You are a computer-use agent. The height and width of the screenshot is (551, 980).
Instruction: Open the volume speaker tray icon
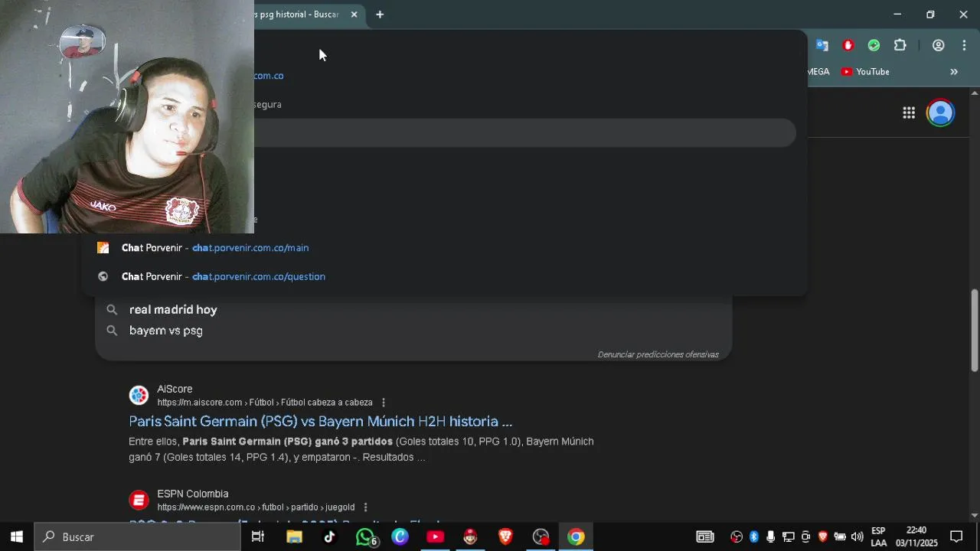point(857,536)
